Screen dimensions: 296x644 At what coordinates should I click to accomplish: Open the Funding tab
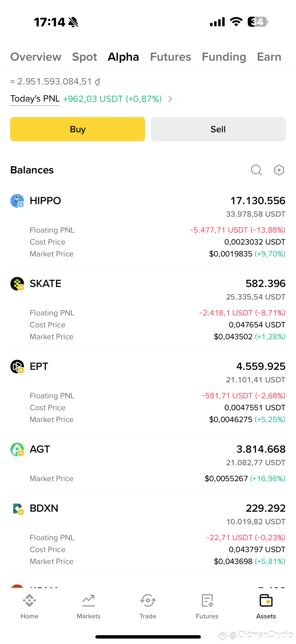[224, 57]
